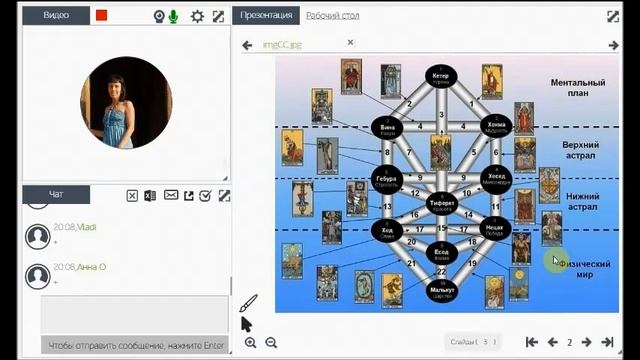Viewport: 640px width, 360px height.
Task: Go to previous slide
Action: 553,342
